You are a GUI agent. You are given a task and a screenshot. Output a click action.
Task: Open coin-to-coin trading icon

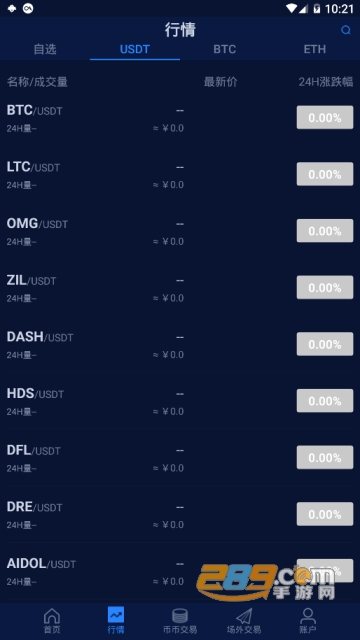point(180,616)
